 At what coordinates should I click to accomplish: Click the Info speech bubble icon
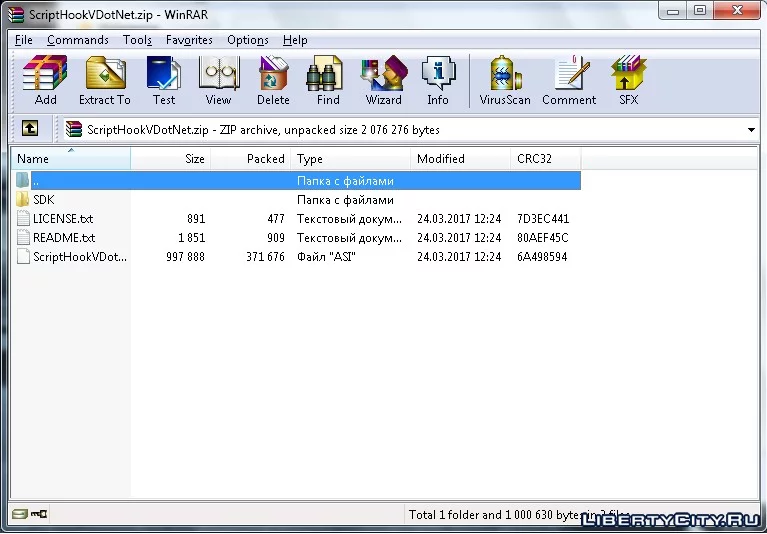(x=438, y=73)
